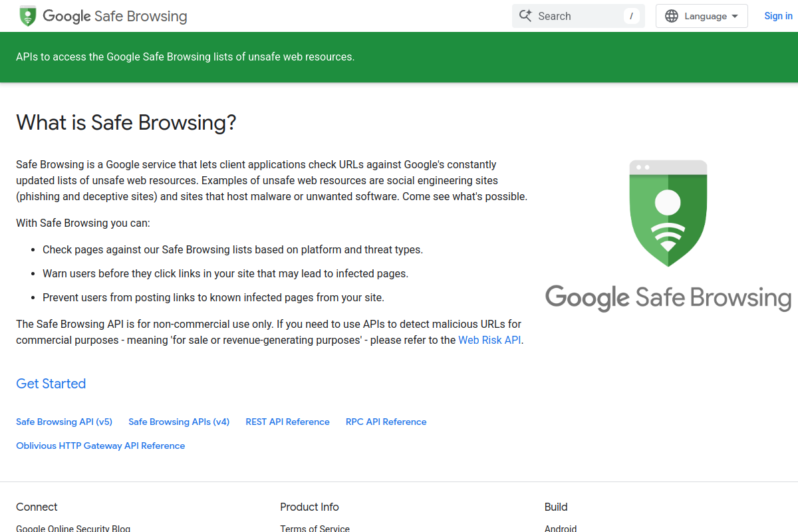This screenshot has height=532, width=798.
Task: Open Terms of Service footer link
Action: (x=315, y=529)
